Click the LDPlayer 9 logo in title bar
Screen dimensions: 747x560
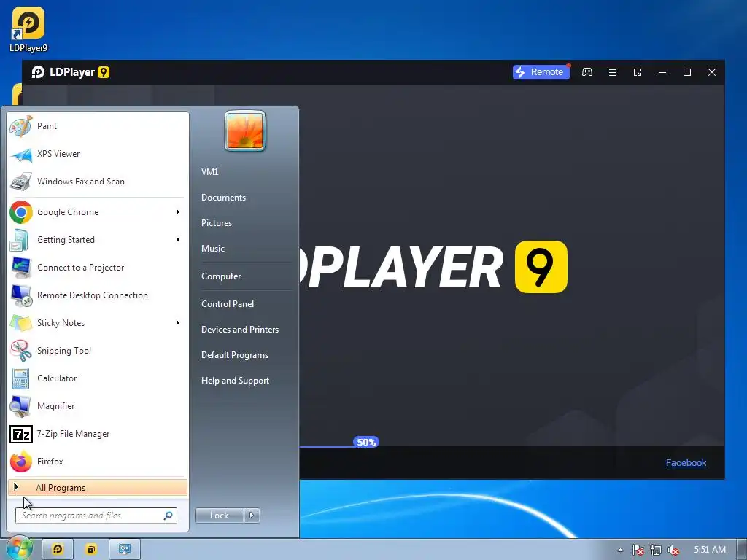coord(71,72)
